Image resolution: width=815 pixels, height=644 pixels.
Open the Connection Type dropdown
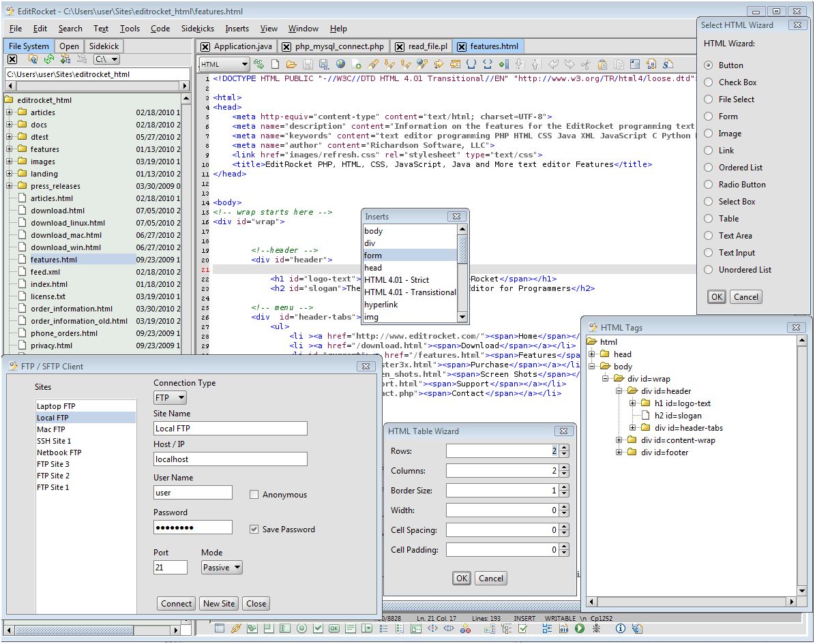pos(169,397)
